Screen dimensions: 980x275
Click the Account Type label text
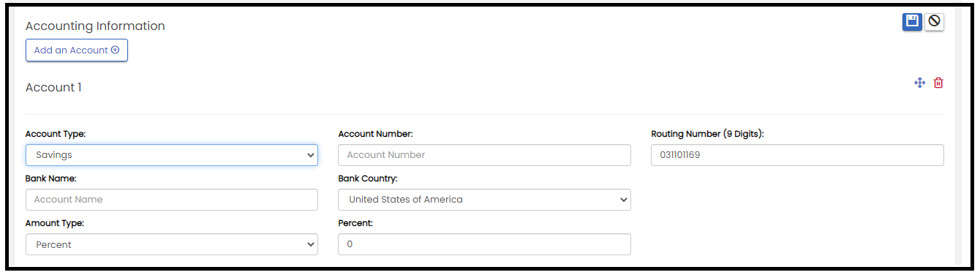coord(56,135)
